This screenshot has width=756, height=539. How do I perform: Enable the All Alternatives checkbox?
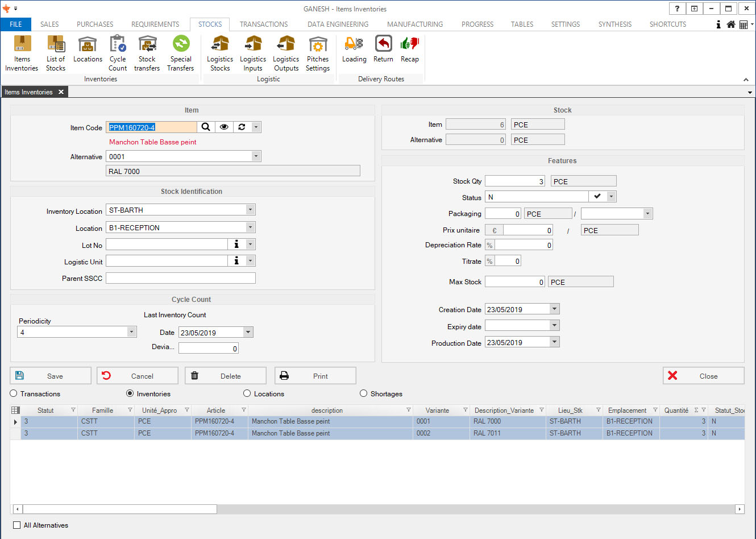pos(17,525)
